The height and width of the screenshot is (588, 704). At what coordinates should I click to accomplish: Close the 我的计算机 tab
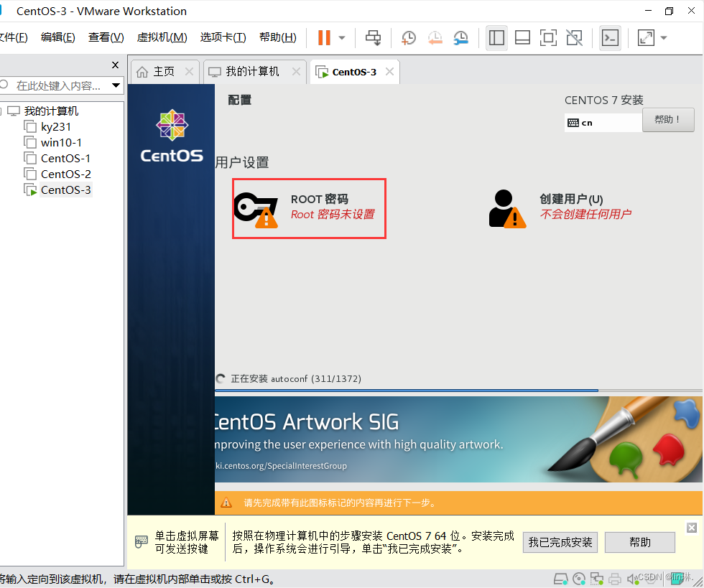click(296, 71)
